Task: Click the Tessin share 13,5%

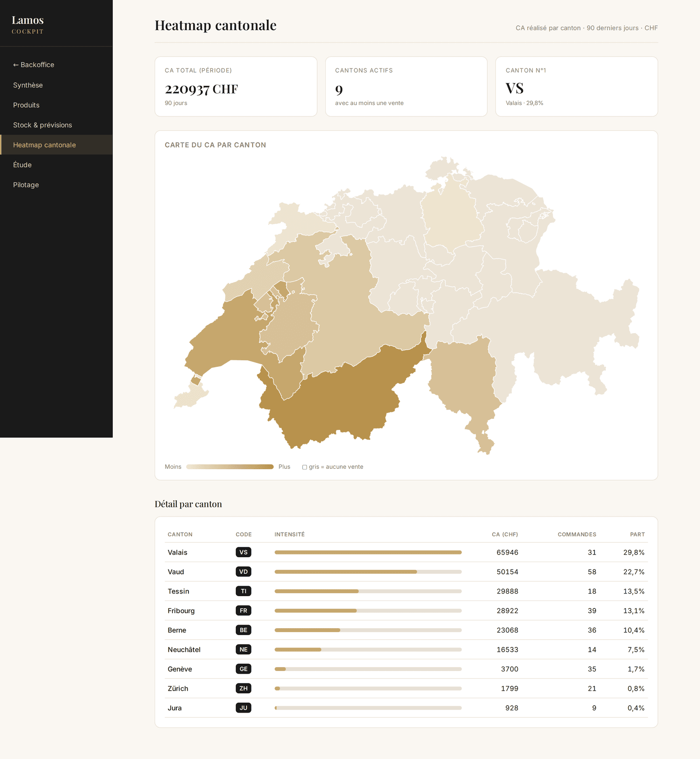Action: pos(634,591)
